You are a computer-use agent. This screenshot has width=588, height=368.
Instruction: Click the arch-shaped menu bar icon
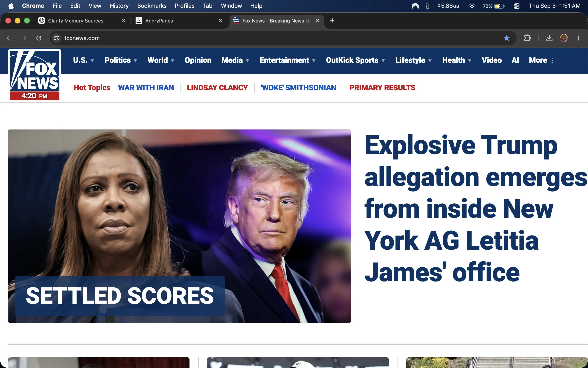point(415,6)
